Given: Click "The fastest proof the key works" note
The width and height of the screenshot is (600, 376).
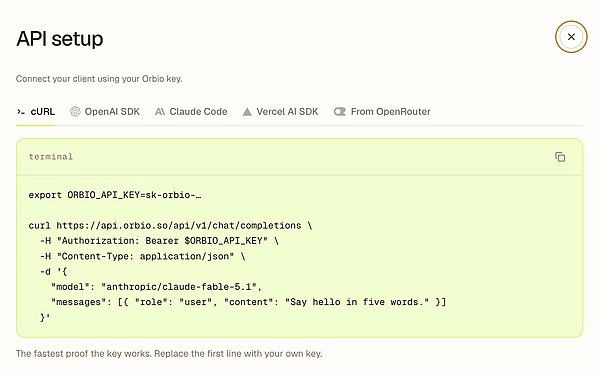Looking at the screenshot, I should (x=169, y=353).
